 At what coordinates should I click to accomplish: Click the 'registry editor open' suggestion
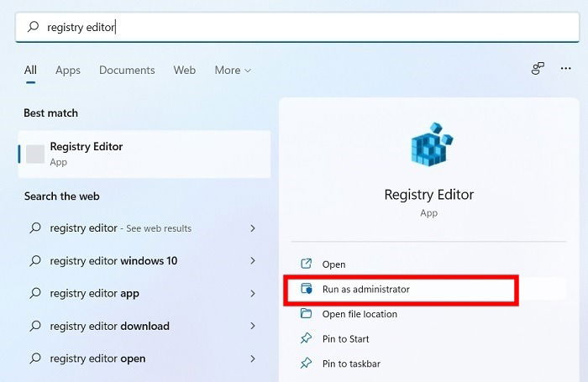(144, 358)
